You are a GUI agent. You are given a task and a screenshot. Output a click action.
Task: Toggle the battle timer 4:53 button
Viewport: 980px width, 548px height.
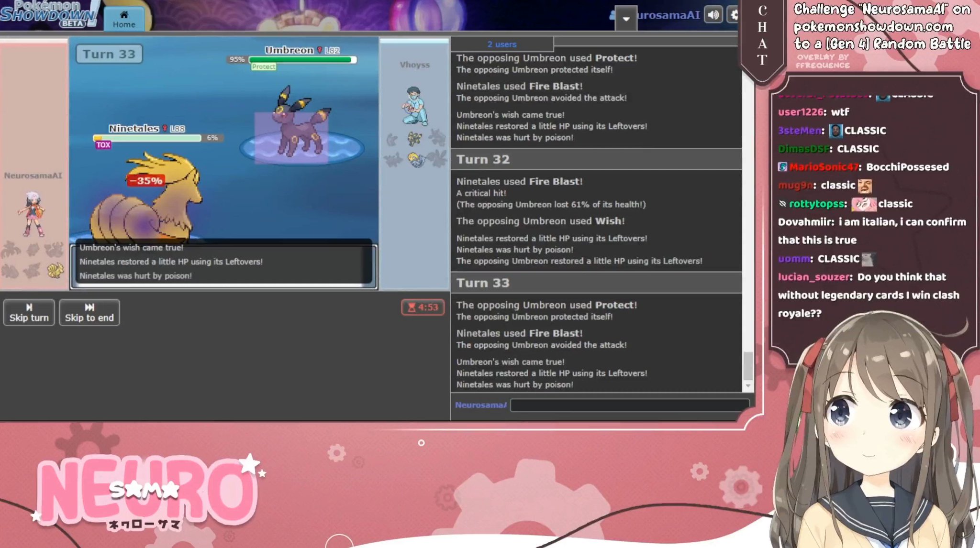(423, 307)
